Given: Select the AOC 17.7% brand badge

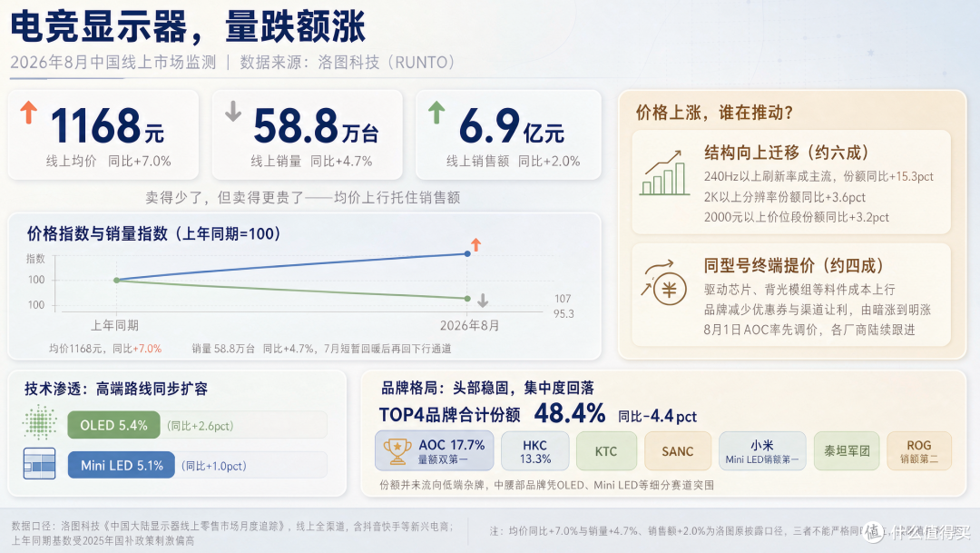Looking at the screenshot, I should coord(435,451).
